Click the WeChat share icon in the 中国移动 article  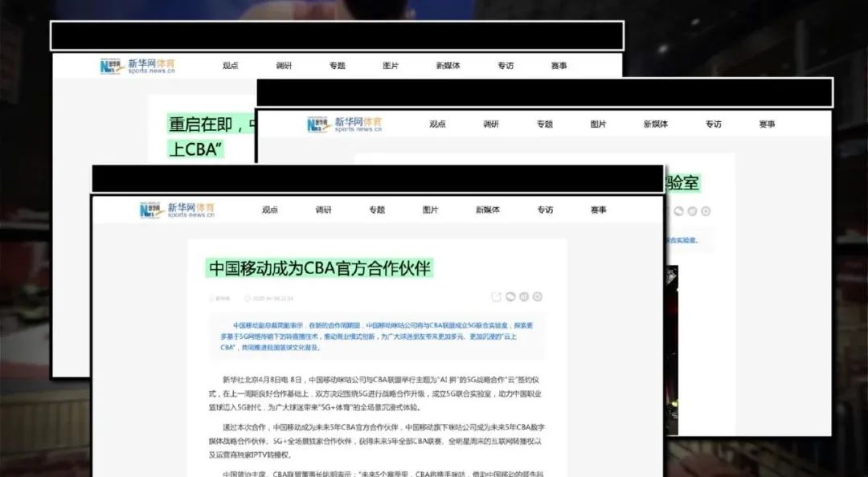click(510, 297)
